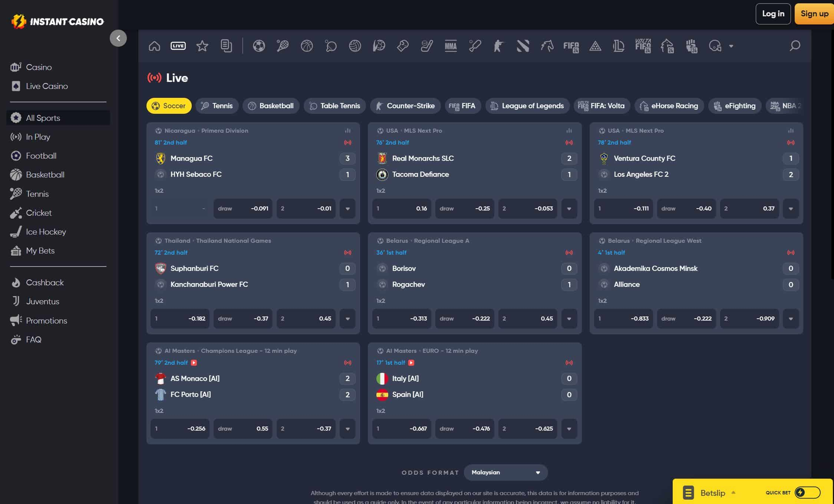834x504 pixels.
Task: Click the cricket sport icon in sidebar
Action: click(x=16, y=212)
